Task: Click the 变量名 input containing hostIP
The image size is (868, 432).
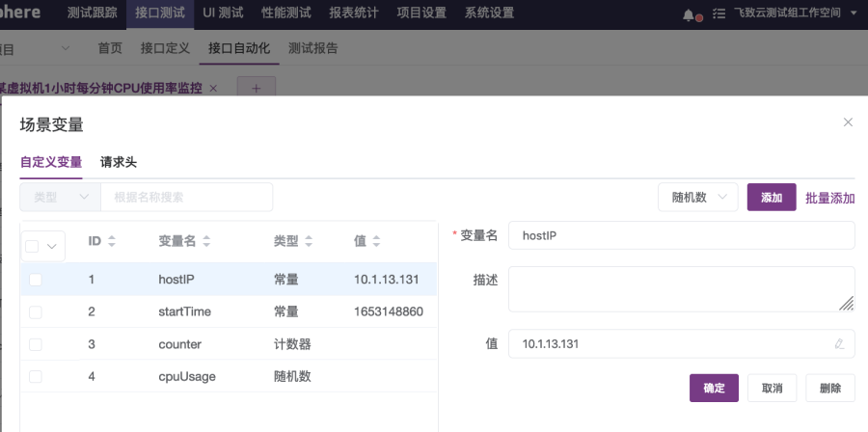Action: coord(682,235)
